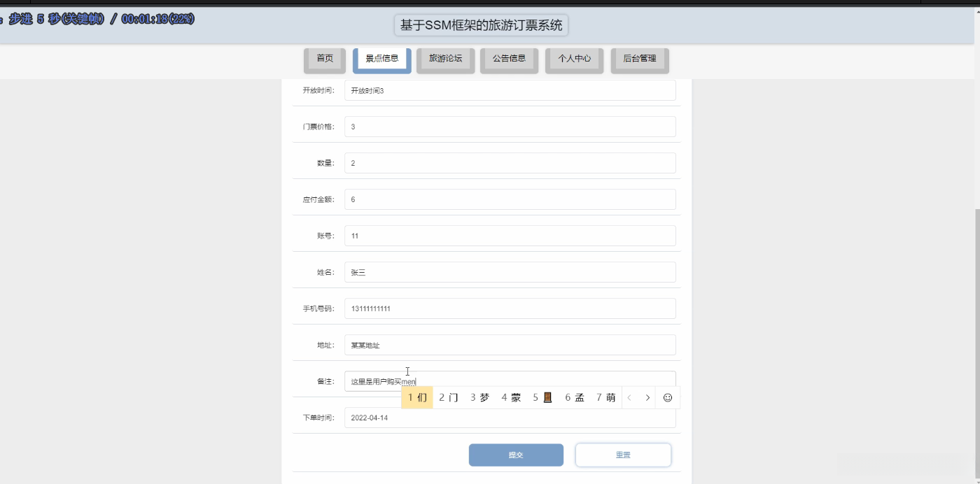Click the 备注 label text
Viewport: 980px width, 484px height.
[x=325, y=381]
